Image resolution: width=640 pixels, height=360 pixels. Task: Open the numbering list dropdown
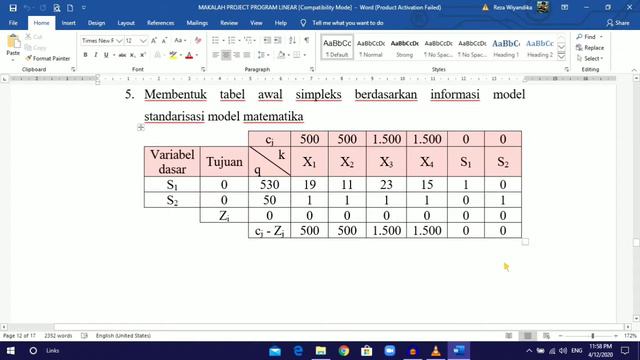[x=239, y=40]
